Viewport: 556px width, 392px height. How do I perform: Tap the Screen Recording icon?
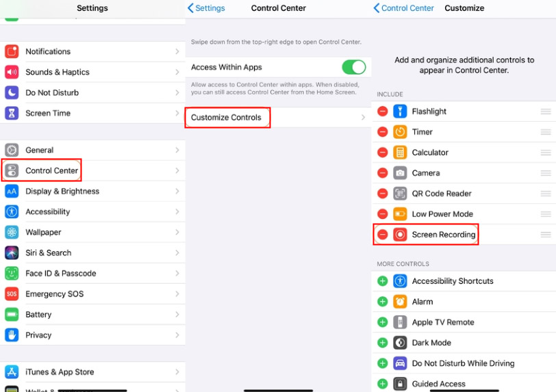[400, 235]
